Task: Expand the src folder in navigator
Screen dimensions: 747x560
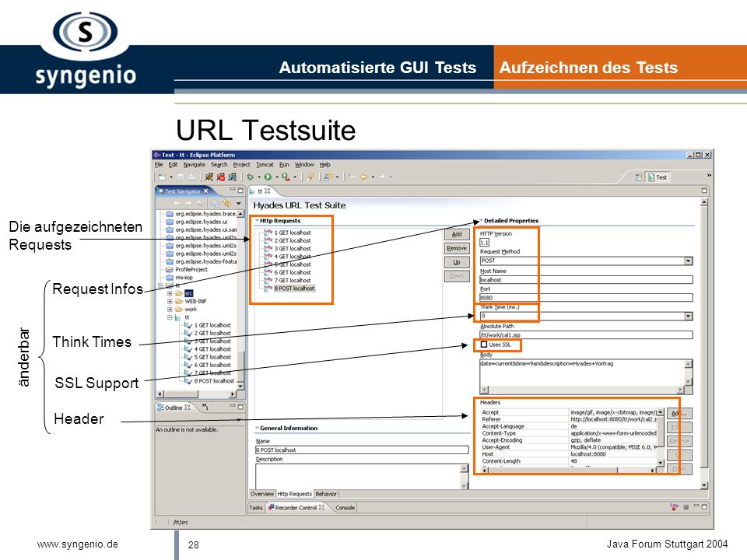Action: pyautogui.click(x=170, y=293)
